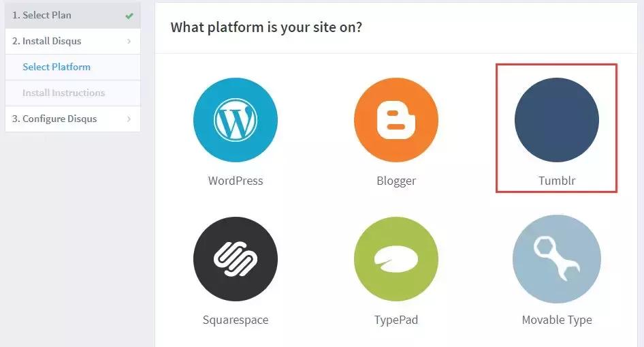Open the 1. Select Plan step
The width and height of the screenshot is (644, 347).
coord(42,15)
